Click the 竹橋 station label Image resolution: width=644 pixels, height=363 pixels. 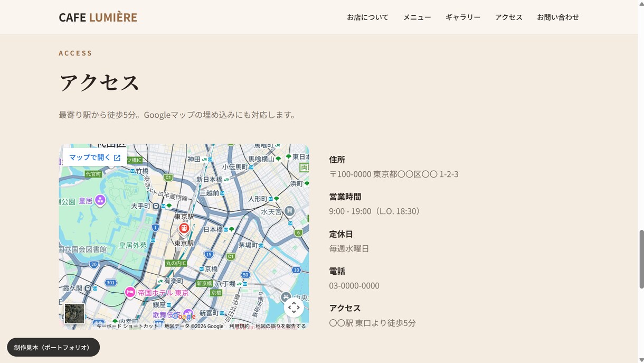(x=142, y=171)
